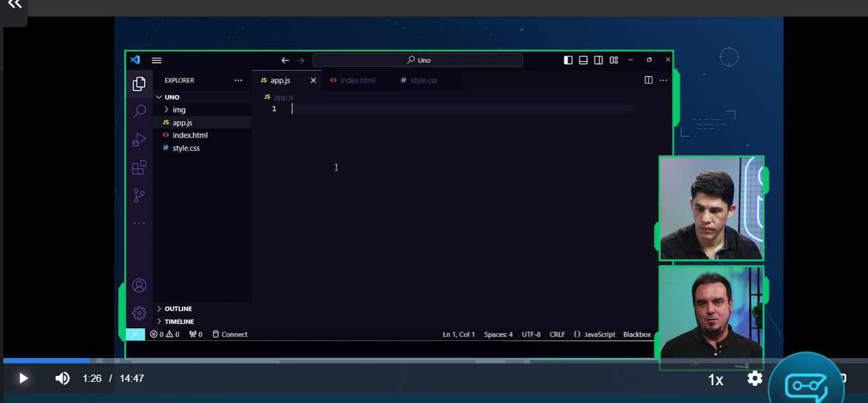Click the 1:26 elapsed time readout
This screenshot has width=868, height=403.
(92, 379)
